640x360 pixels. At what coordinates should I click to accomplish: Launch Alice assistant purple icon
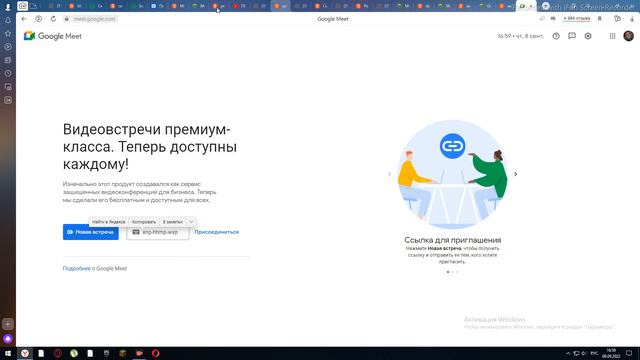(8, 338)
